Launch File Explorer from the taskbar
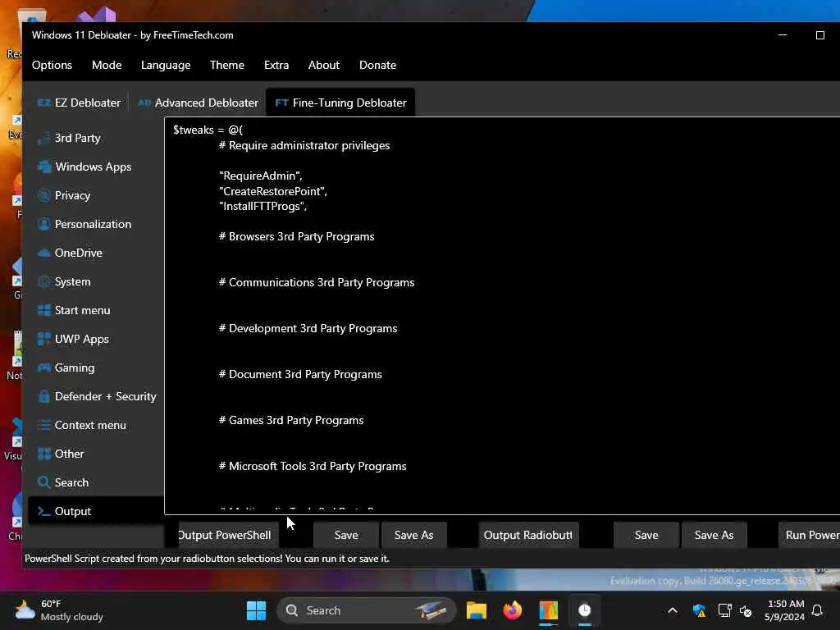The width and height of the screenshot is (840, 630). 477,610
